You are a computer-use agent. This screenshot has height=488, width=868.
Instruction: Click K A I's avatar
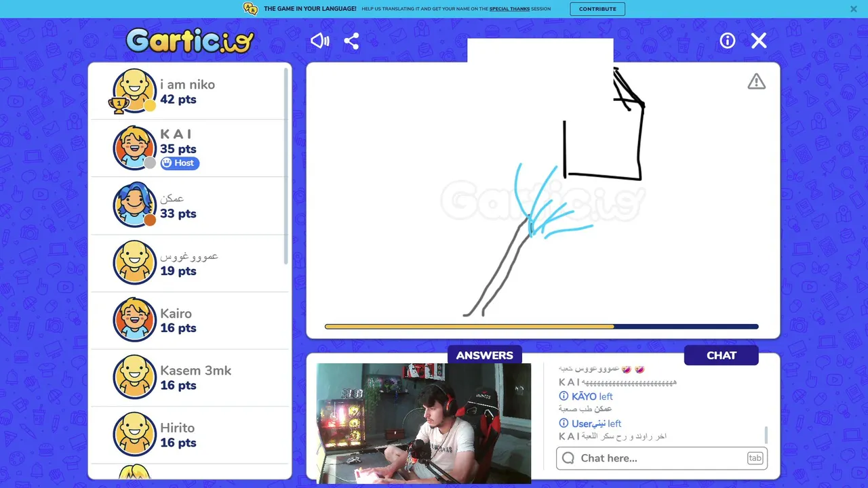[134, 148]
